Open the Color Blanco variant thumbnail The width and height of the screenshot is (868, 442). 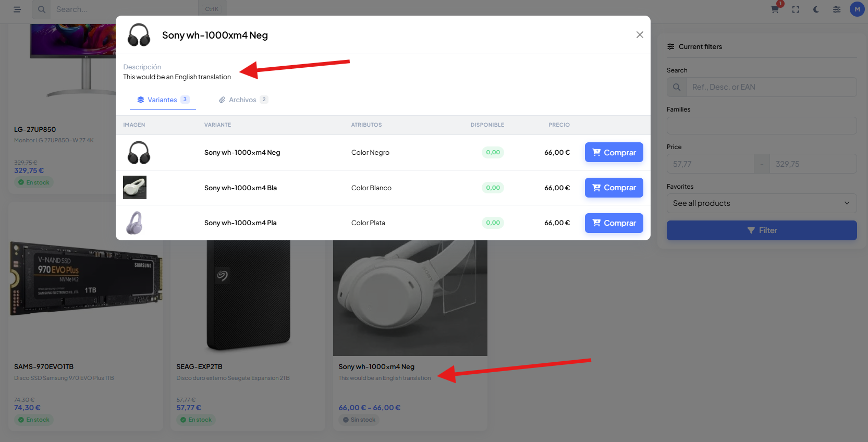[x=135, y=188]
